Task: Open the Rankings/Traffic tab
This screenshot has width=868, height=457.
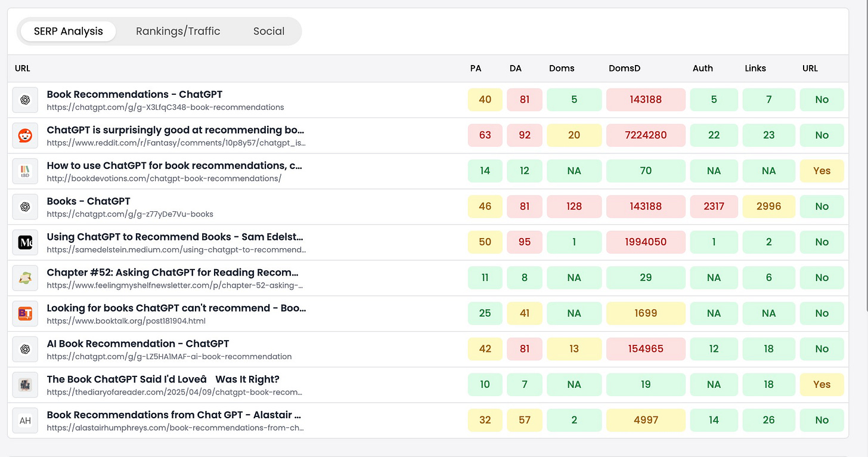Action: click(x=178, y=31)
